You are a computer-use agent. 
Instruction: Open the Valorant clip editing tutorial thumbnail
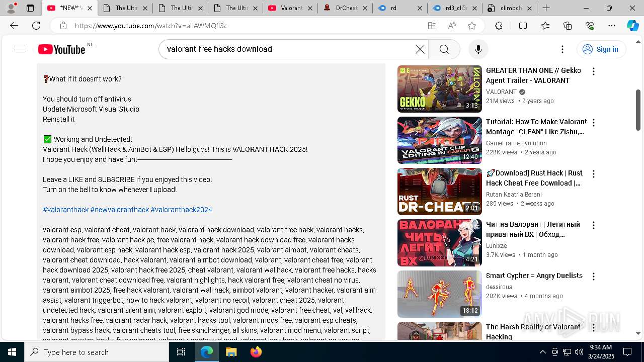(x=439, y=140)
